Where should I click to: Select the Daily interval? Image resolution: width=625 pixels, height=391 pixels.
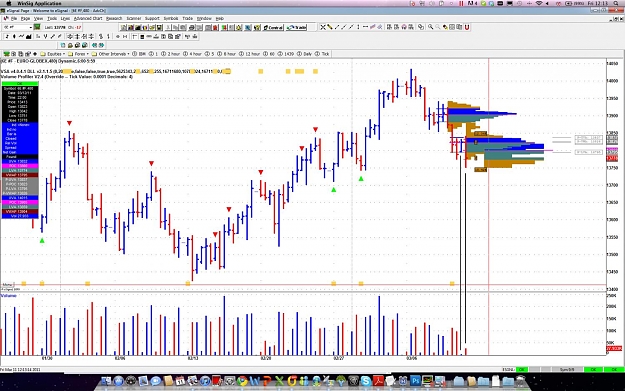pos(305,54)
